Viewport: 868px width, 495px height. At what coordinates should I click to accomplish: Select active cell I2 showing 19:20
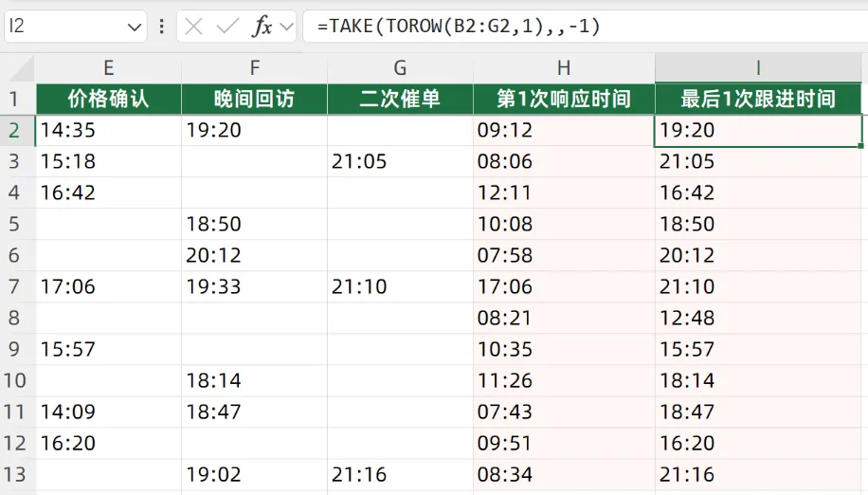[758, 131]
